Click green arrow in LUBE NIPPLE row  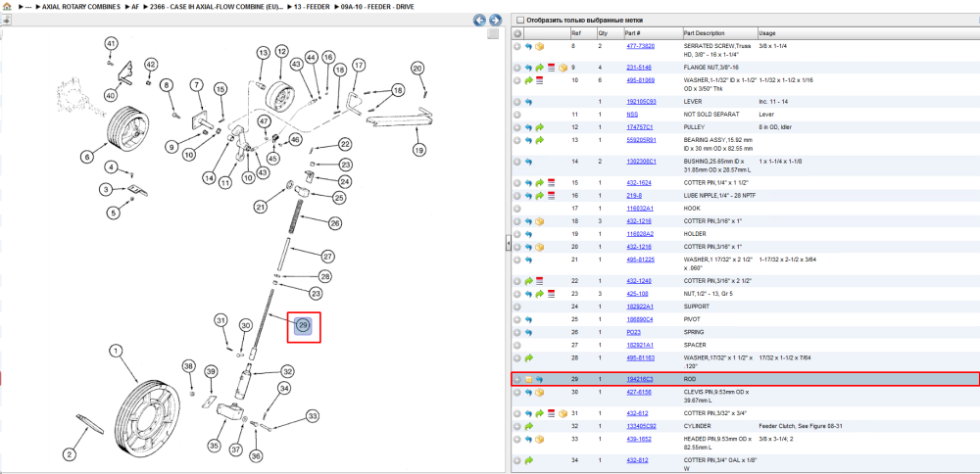click(x=539, y=196)
